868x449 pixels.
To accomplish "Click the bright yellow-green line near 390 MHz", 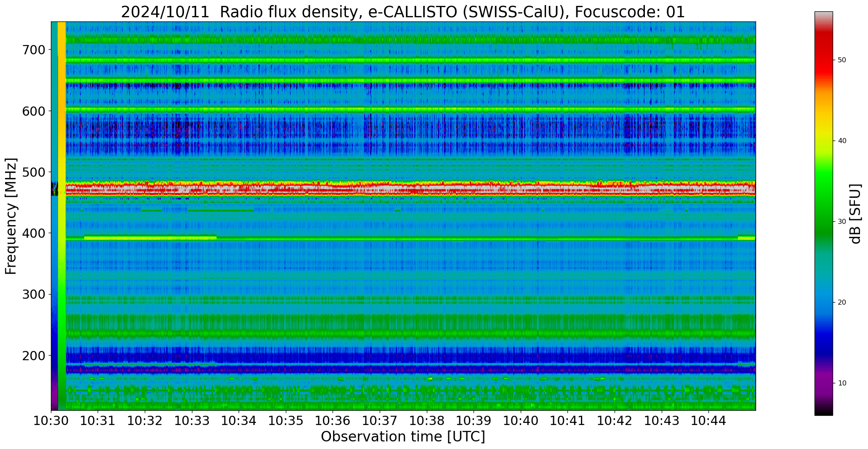I will (x=150, y=238).
